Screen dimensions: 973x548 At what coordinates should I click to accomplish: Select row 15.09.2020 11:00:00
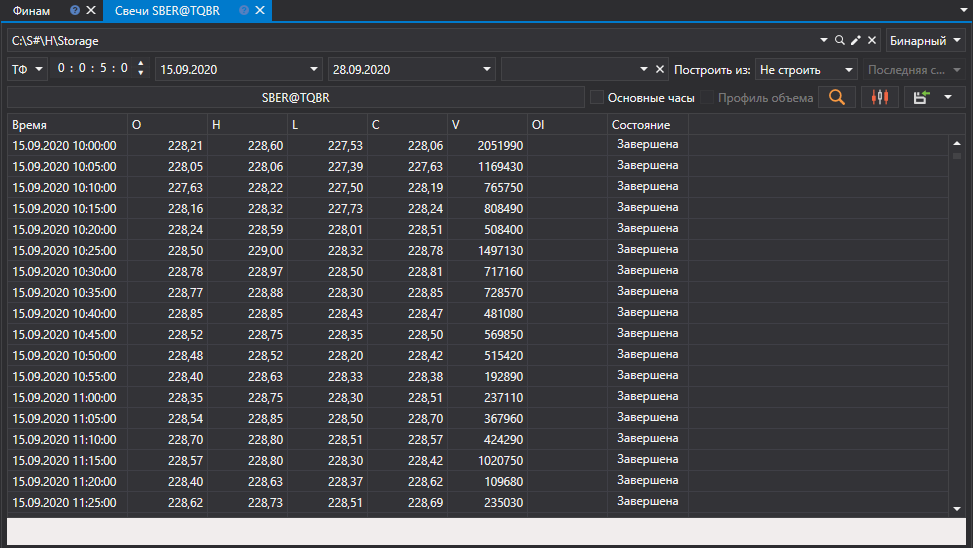click(478, 397)
